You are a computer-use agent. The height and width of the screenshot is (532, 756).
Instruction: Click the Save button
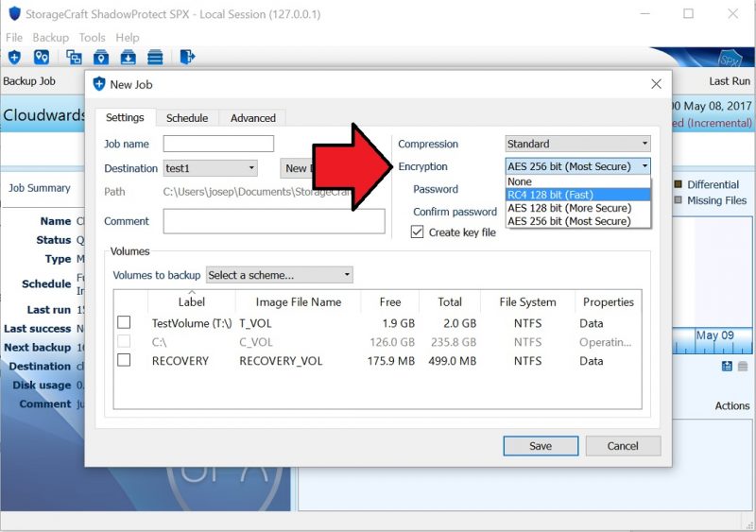coord(541,446)
